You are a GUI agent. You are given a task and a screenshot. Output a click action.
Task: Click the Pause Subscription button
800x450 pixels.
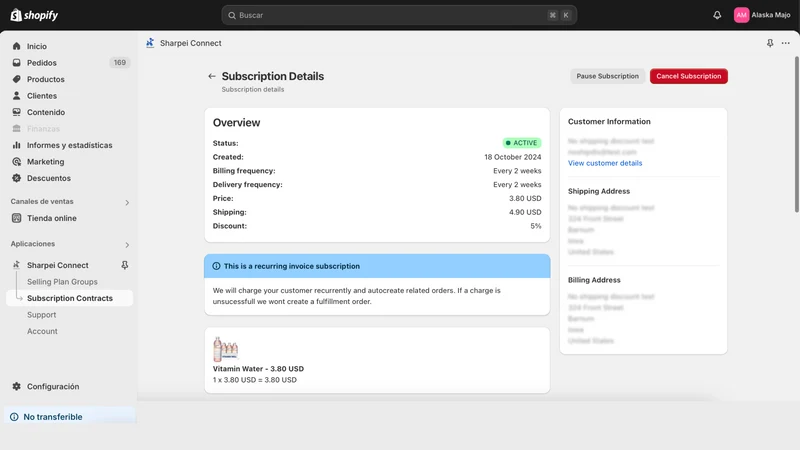[x=607, y=76]
